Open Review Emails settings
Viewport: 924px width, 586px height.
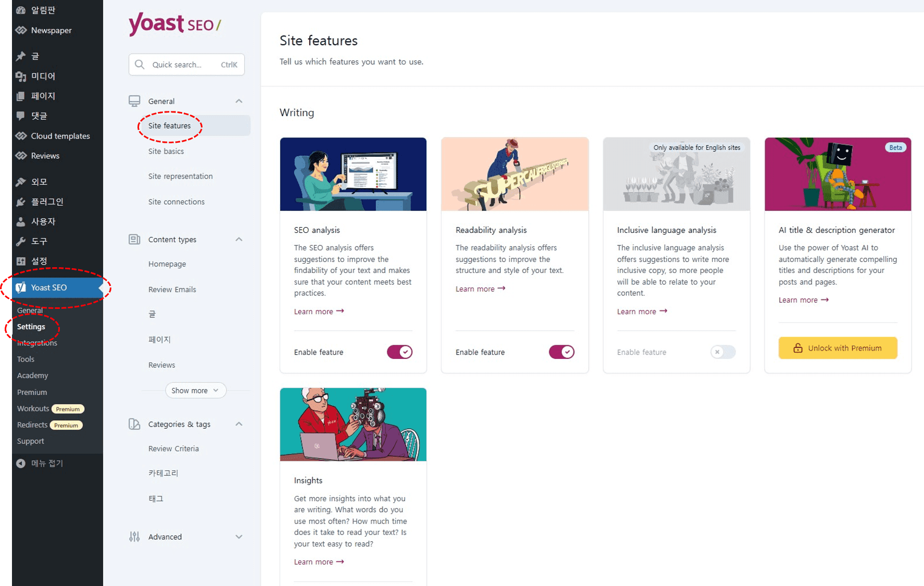point(172,289)
